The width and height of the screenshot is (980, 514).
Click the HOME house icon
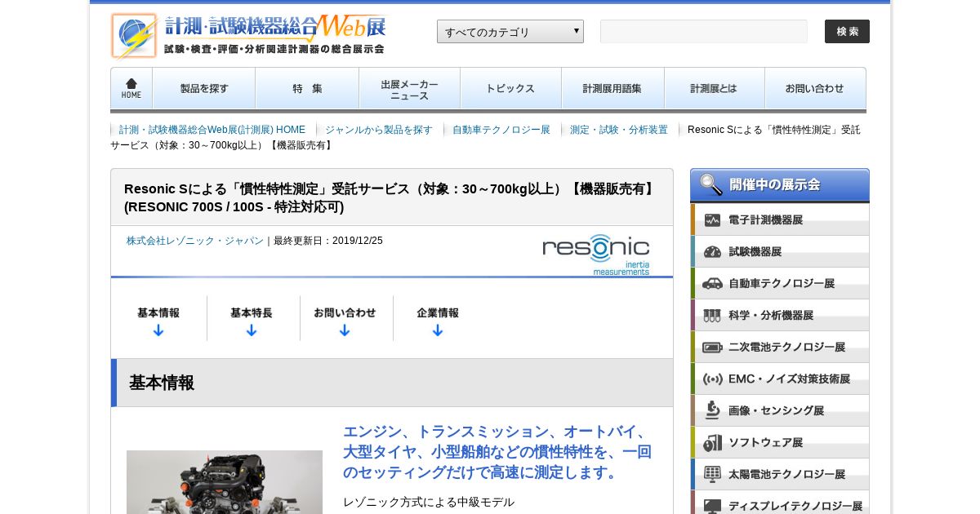(131, 83)
